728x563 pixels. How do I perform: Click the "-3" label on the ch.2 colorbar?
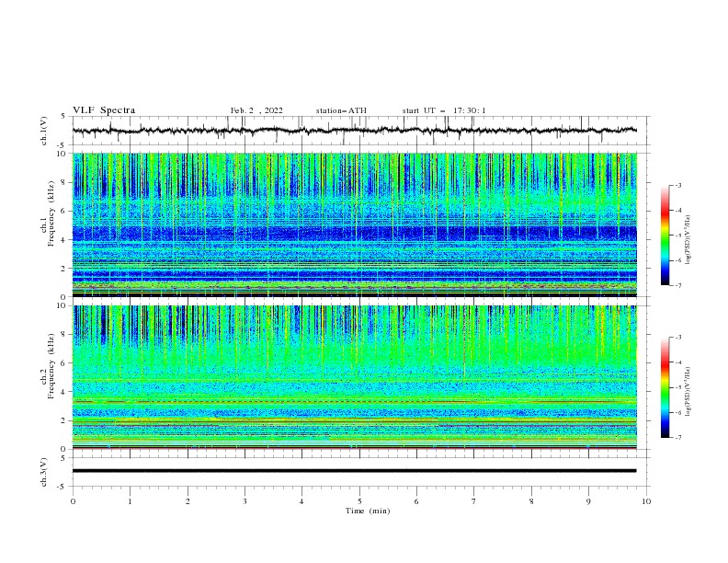677,338
